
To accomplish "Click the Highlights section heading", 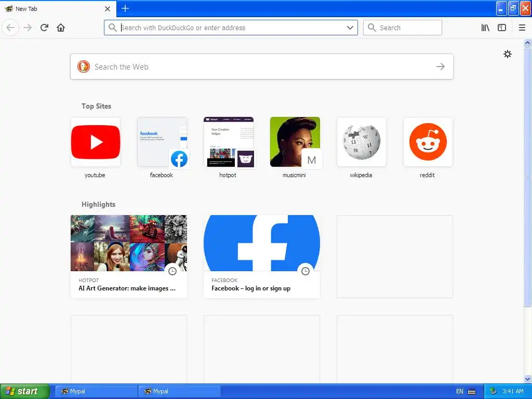I will point(98,204).
